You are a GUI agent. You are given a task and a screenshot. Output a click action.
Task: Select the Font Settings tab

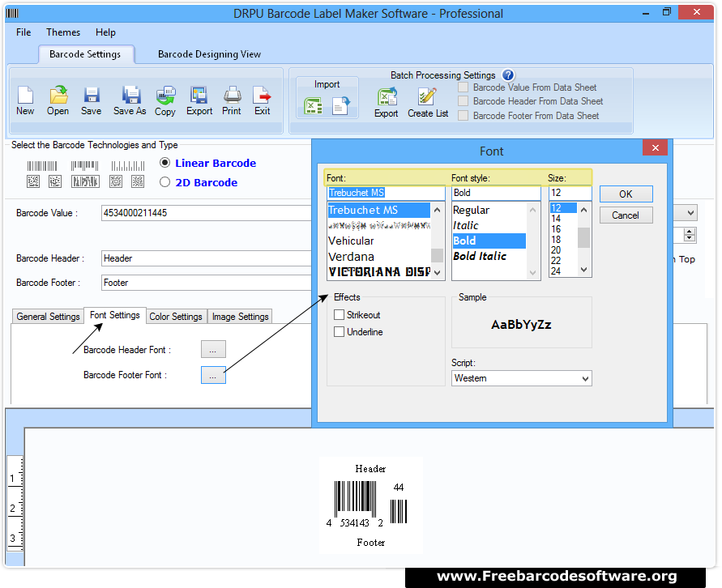[114, 315]
